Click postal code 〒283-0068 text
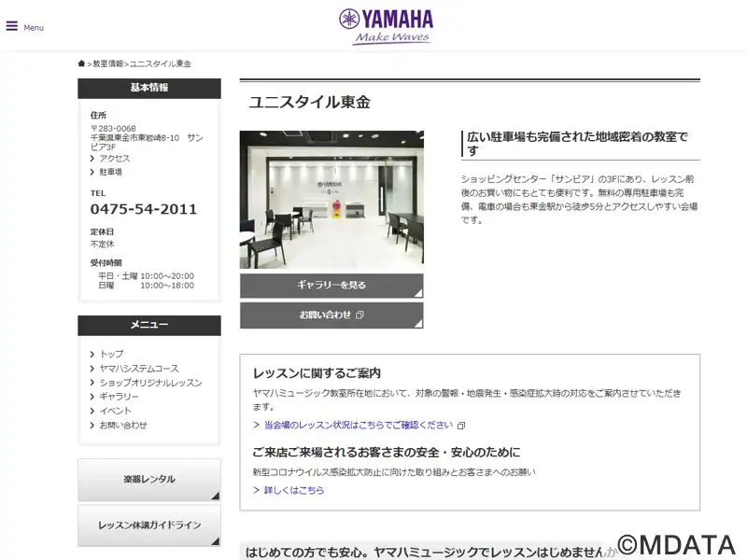Image resolution: width=747 pixels, height=560 pixels. point(113,129)
